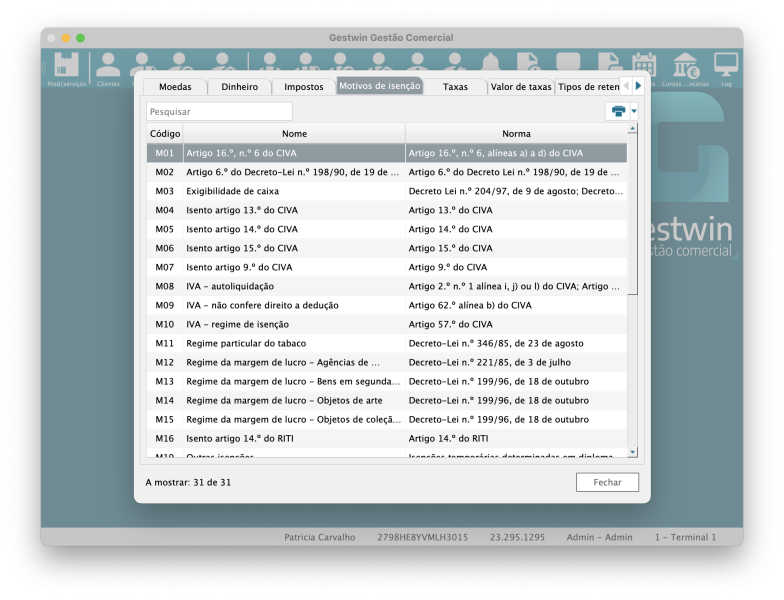Open the Taxas tab
Image resolution: width=784 pixels, height=600 pixels.
(x=455, y=87)
